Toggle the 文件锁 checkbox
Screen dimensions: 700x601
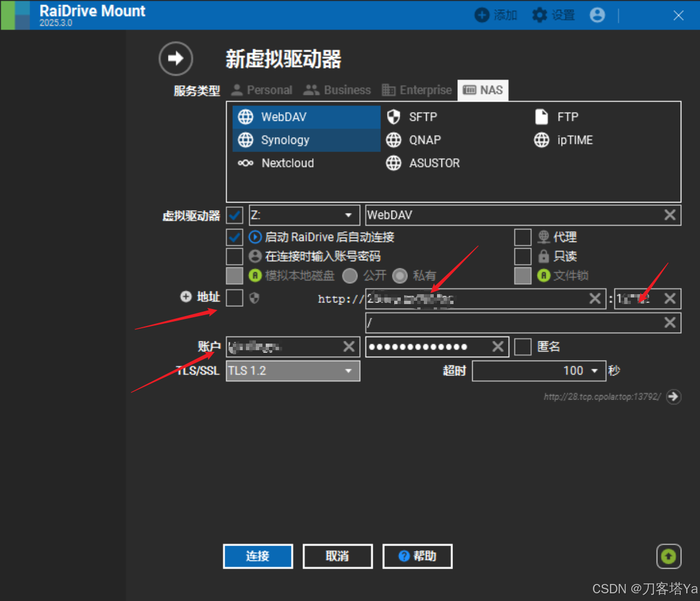(x=523, y=276)
